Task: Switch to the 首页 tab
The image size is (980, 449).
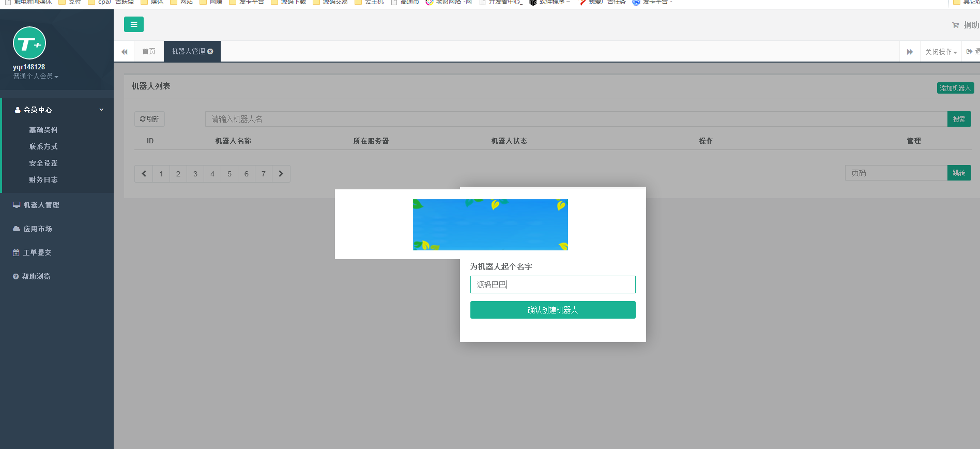Action: click(x=149, y=52)
